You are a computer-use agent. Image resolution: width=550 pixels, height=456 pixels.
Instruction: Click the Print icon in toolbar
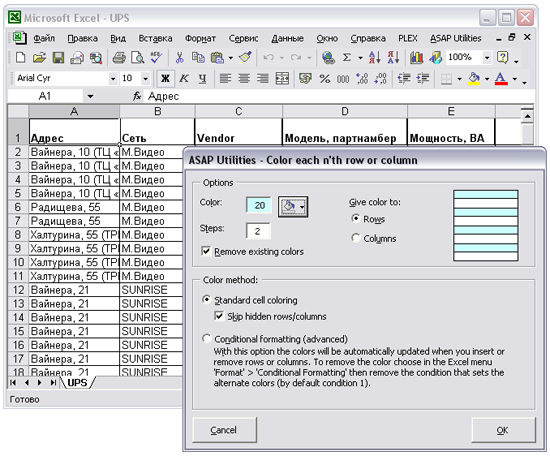(119, 58)
